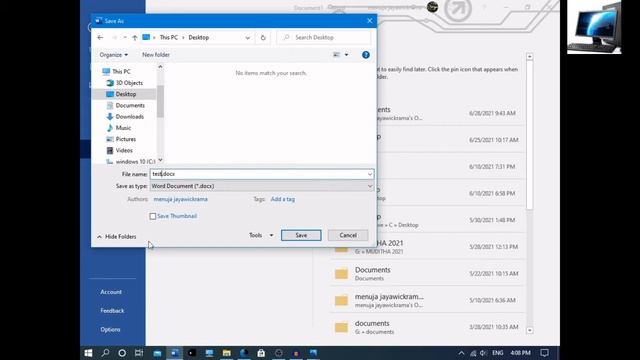This screenshot has height=360, width=640.
Task: Open taskbar search icon
Action: point(105,353)
